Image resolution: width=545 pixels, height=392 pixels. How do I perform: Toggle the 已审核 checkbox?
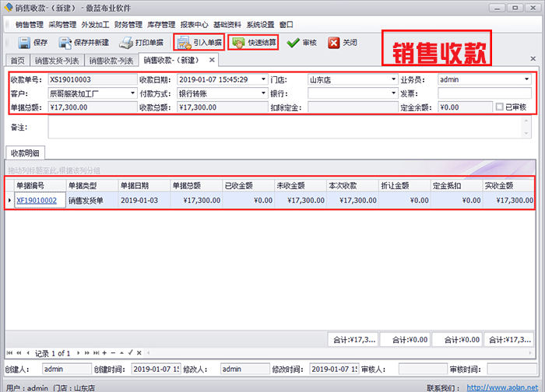pos(499,107)
